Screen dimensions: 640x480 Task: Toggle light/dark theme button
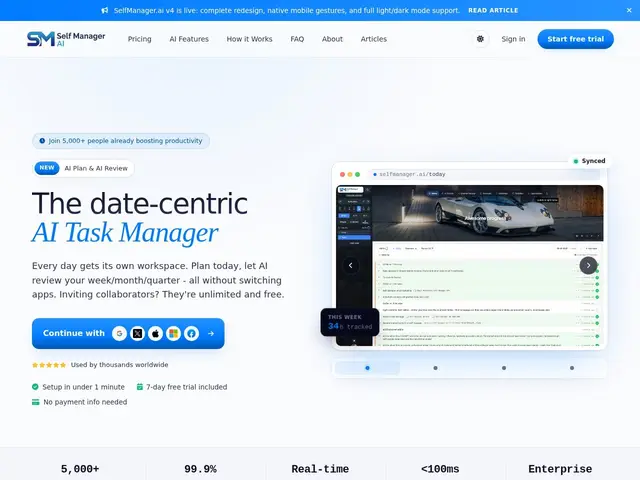[x=480, y=39]
